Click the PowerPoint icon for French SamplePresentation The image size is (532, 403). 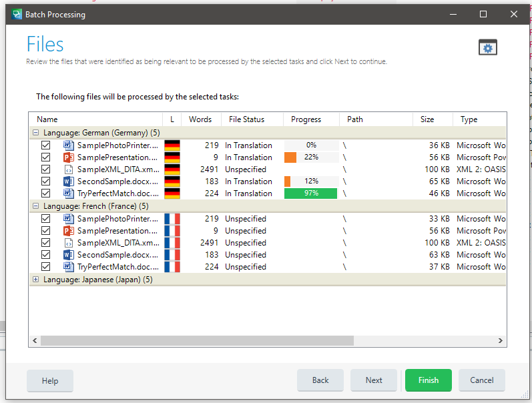(x=68, y=231)
